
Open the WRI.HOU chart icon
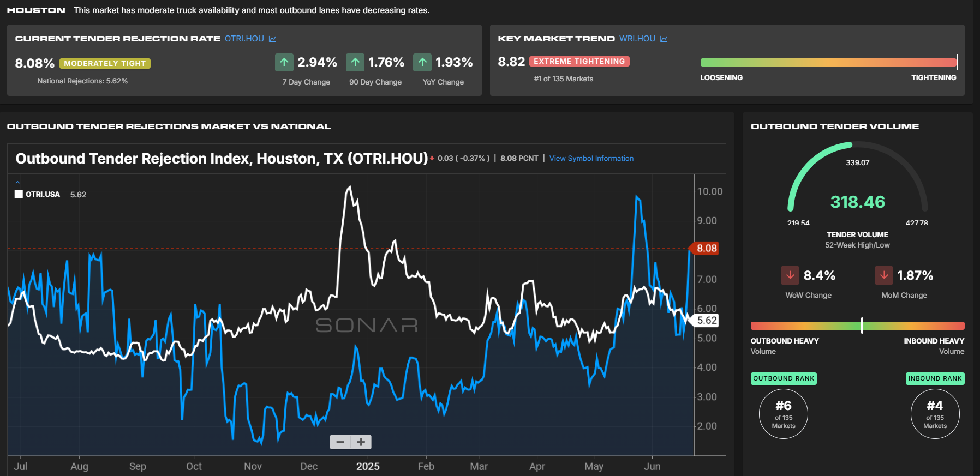pos(664,39)
